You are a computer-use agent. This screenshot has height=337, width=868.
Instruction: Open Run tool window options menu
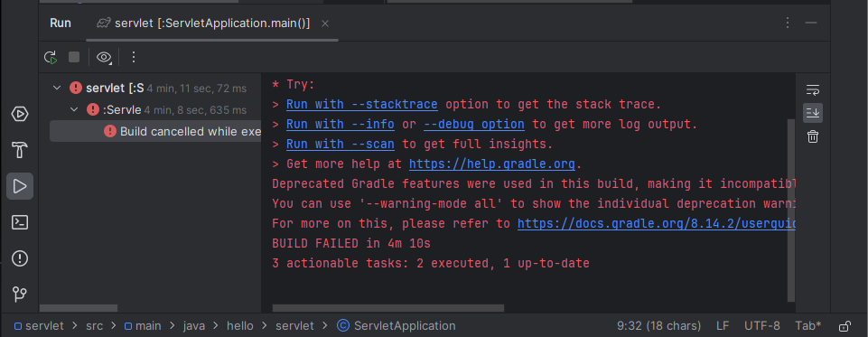(788, 23)
